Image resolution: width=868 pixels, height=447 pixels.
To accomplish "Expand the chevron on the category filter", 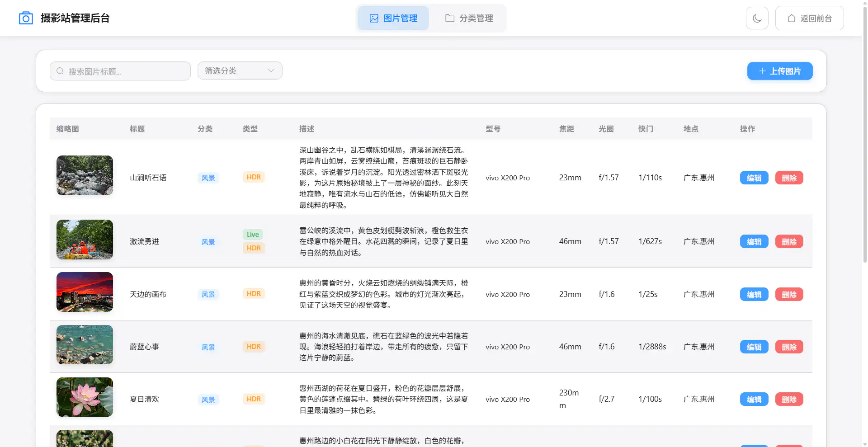I will tap(270, 71).
